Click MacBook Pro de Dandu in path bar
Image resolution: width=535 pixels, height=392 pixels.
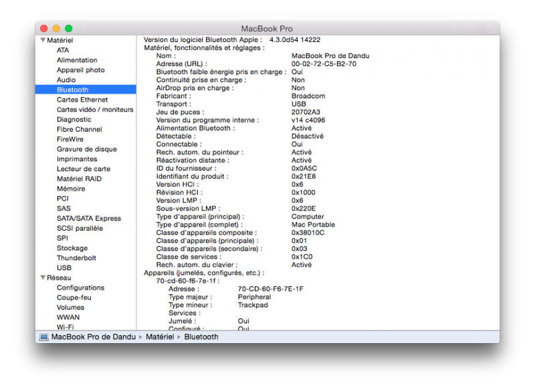pos(94,337)
